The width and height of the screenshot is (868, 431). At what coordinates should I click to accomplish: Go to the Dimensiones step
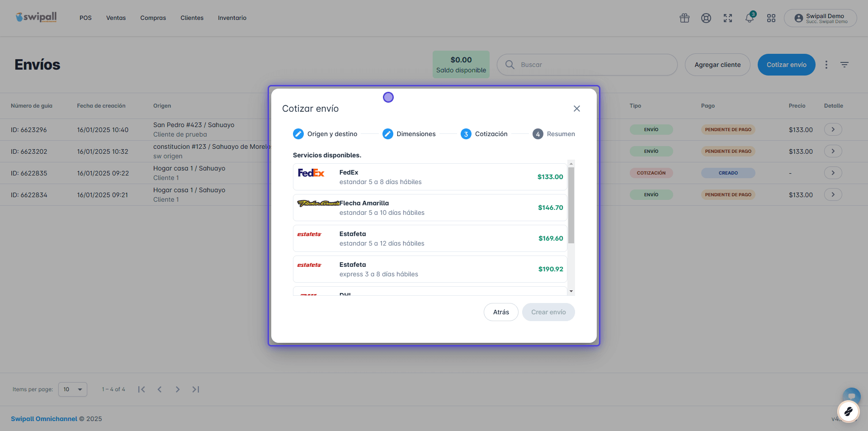point(409,134)
